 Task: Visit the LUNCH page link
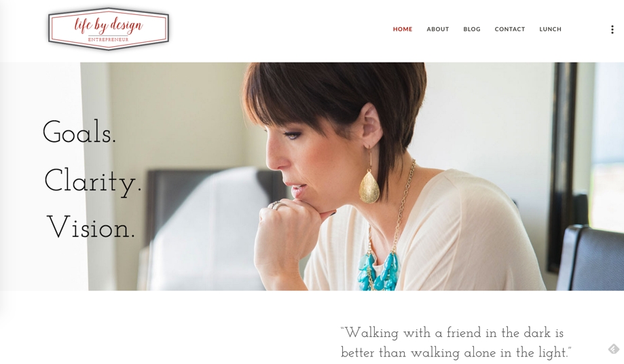[551, 29]
